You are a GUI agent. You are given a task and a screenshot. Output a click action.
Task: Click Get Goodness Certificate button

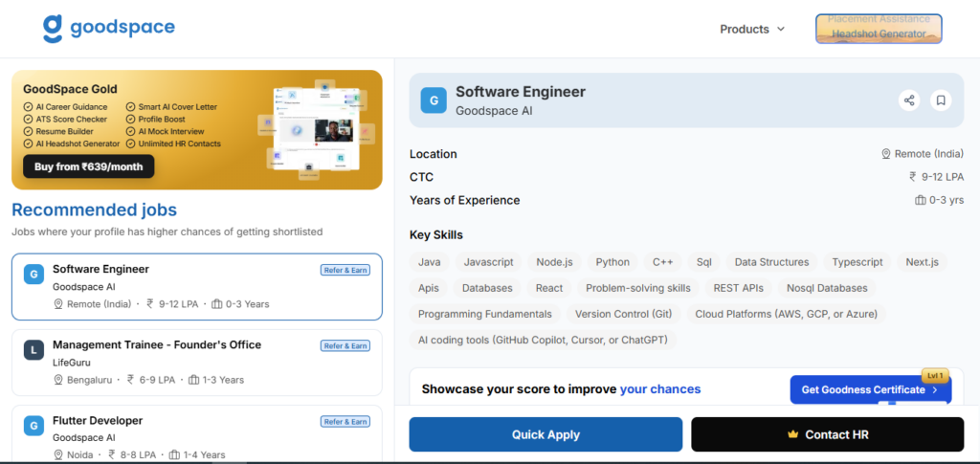[871, 389]
